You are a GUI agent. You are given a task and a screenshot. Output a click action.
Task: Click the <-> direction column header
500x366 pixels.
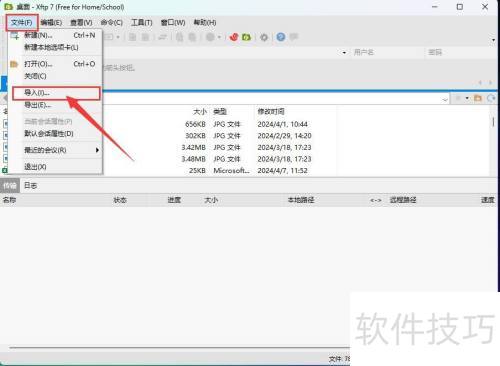point(376,200)
